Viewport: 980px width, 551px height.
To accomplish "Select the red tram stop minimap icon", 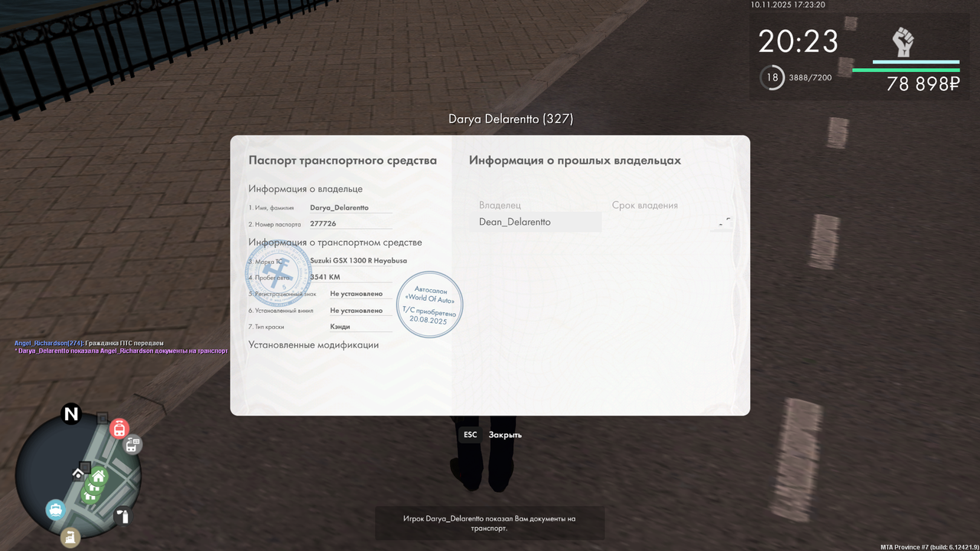I will (119, 429).
